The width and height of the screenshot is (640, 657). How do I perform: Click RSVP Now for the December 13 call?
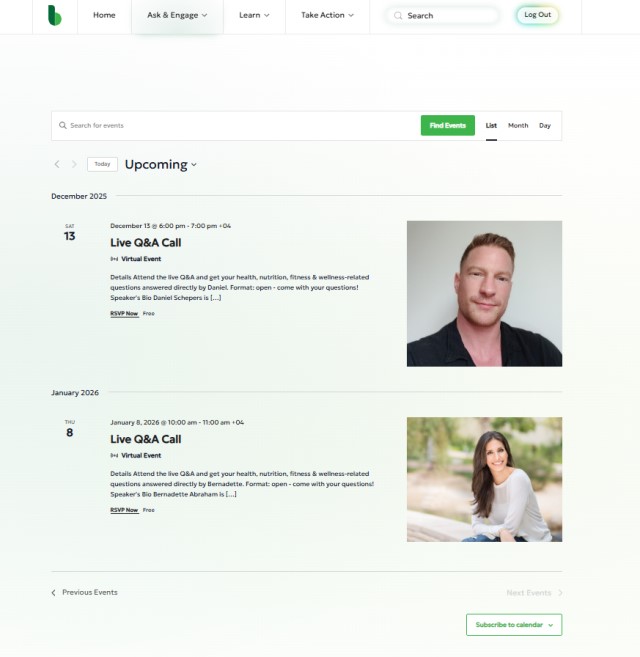click(124, 313)
